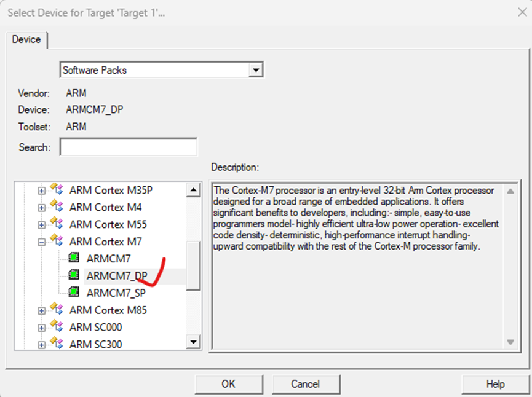Confirm the selection with the OK button

pos(229,384)
